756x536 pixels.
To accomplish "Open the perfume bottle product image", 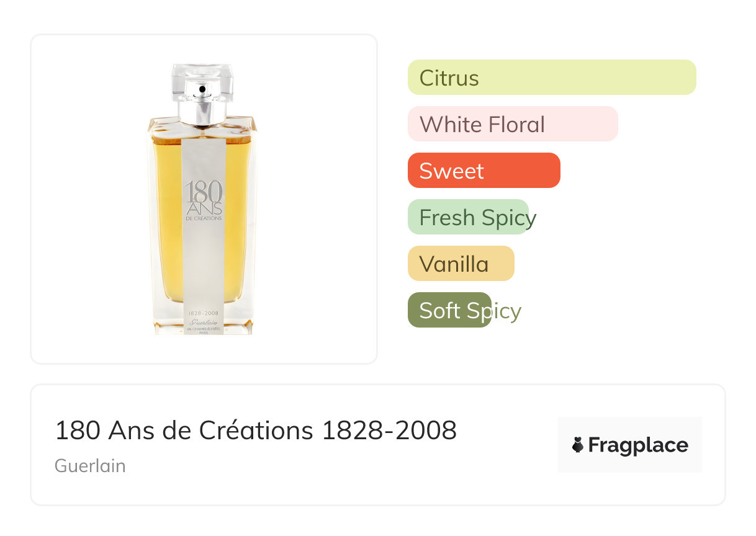I will (204, 199).
